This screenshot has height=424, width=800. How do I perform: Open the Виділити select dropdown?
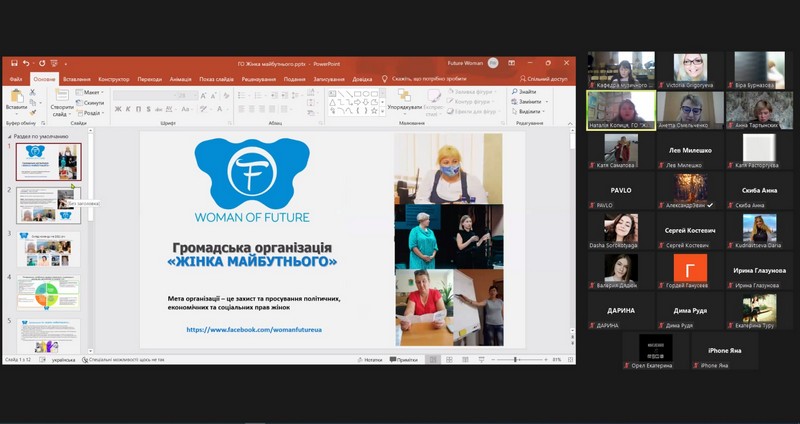(x=529, y=111)
